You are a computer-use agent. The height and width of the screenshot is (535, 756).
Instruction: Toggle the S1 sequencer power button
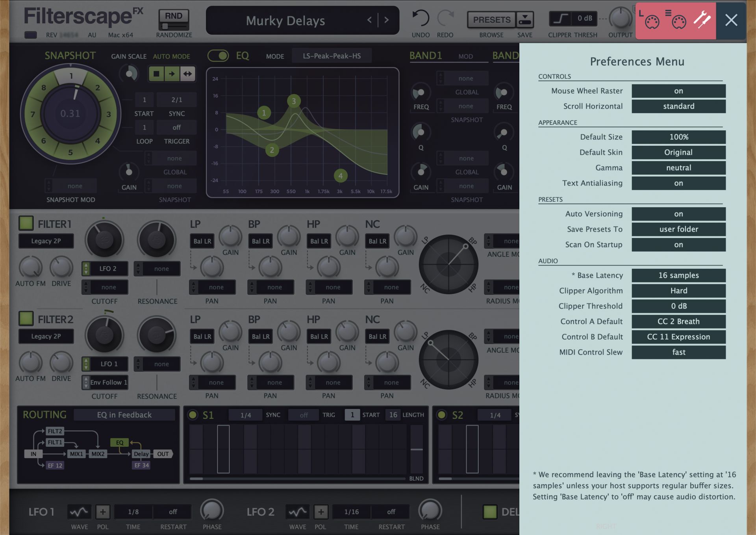[x=193, y=415]
